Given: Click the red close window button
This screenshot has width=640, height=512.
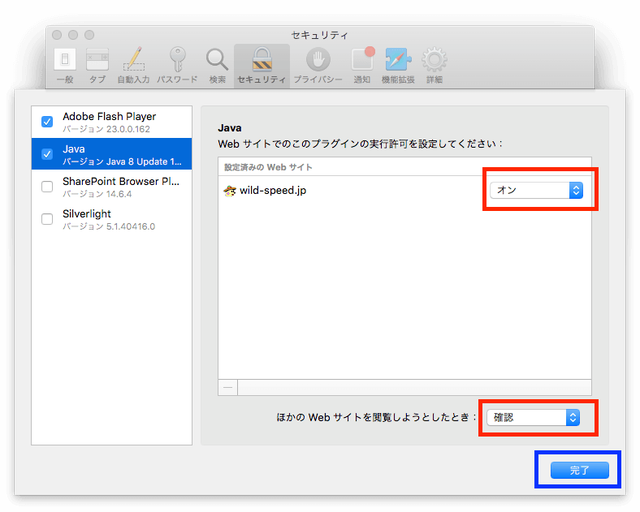Looking at the screenshot, I should coord(57,35).
